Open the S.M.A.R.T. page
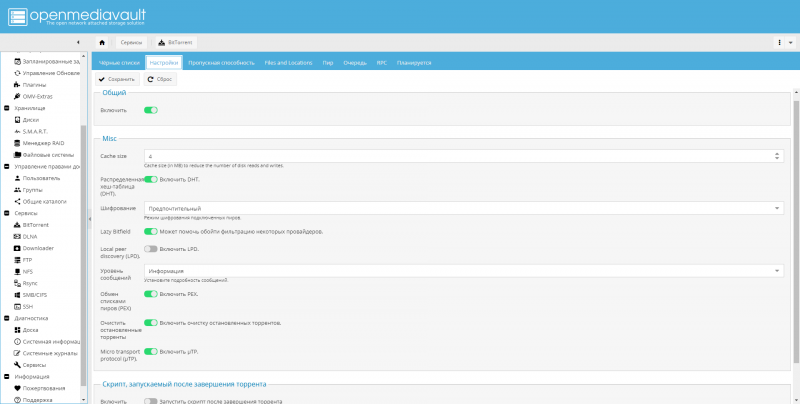Image resolution: width=800 pixels, height=404 pixels. point(31,132)
